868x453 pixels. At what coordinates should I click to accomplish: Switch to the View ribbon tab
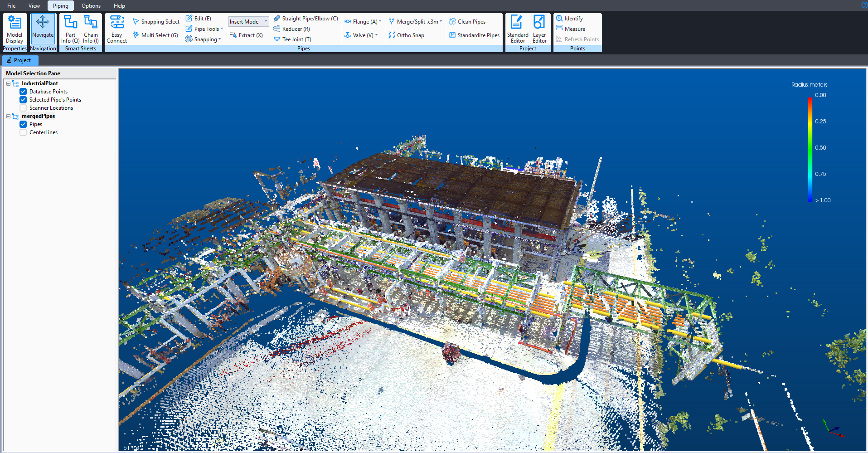click(34, 6)
